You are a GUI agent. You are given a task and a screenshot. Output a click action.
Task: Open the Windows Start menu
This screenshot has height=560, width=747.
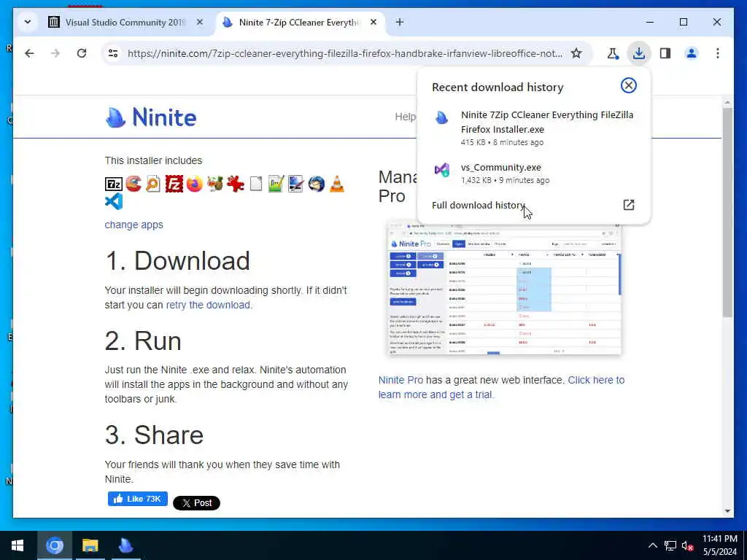(x=18, y=545)
